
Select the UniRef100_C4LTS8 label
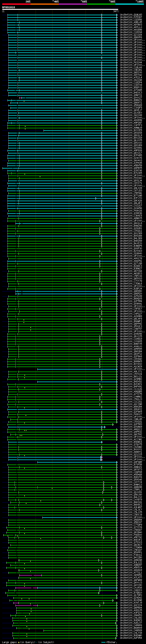[131, 633]
